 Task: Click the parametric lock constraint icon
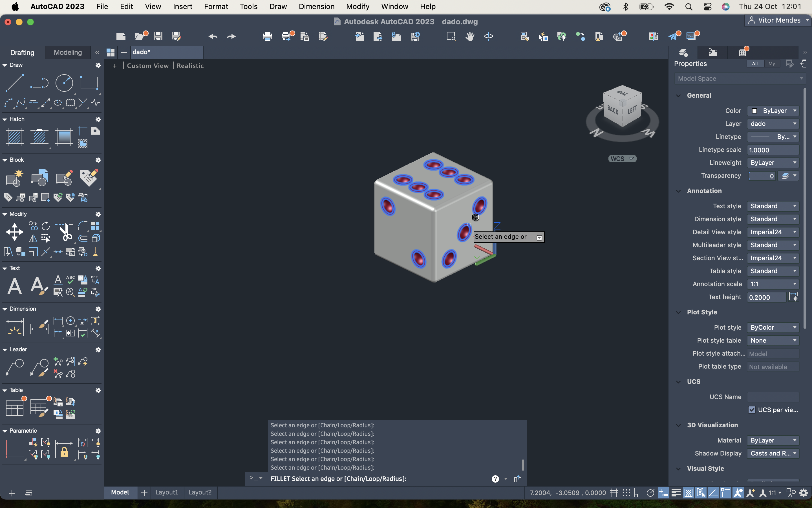[64, 450]
